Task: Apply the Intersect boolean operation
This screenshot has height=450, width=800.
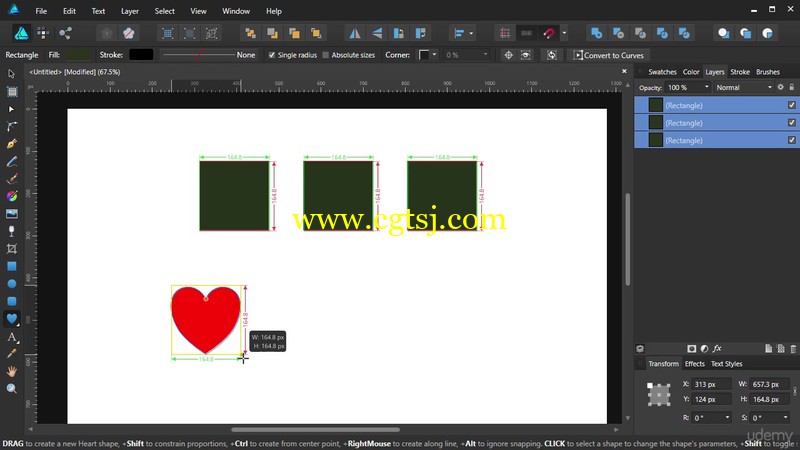Action: click(640, 33)
